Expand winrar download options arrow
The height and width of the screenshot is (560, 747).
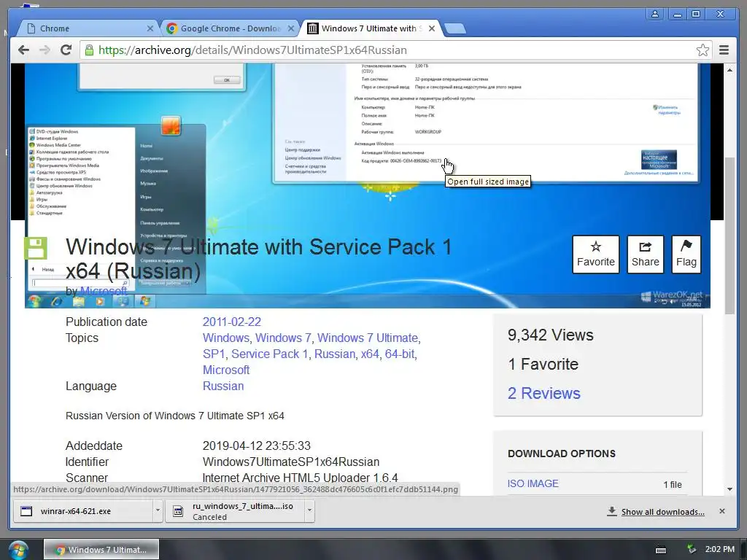[x=158, y=510]
